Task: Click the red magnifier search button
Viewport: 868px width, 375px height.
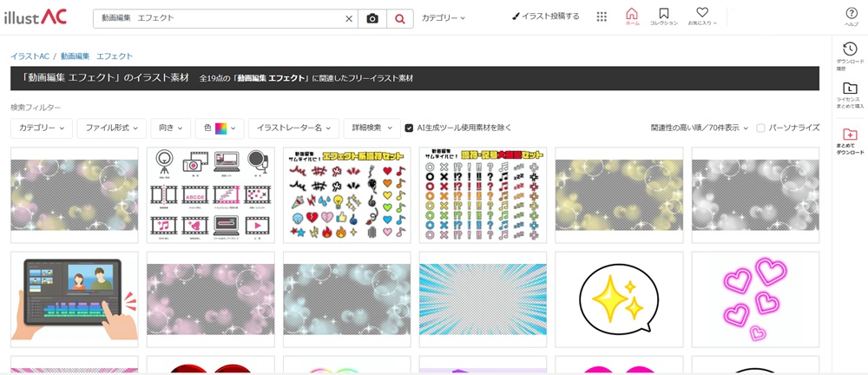Action: 400,18
